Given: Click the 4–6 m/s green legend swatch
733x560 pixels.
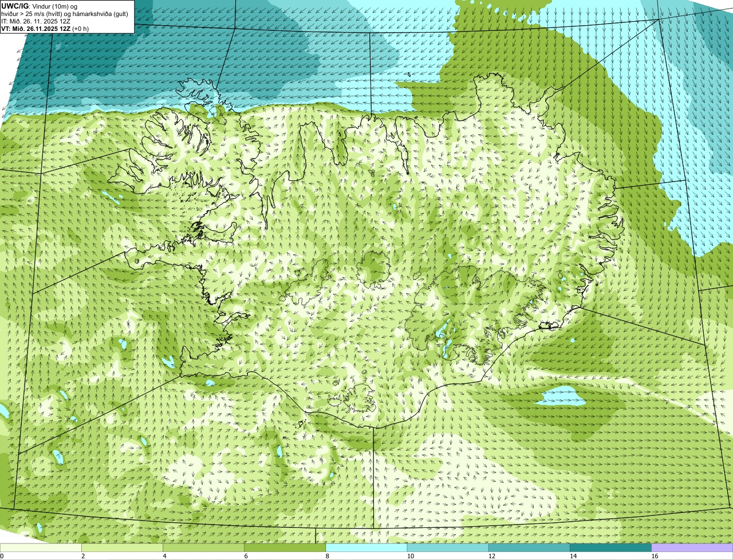Looking at the screenshot, I should tap(203, 548).
